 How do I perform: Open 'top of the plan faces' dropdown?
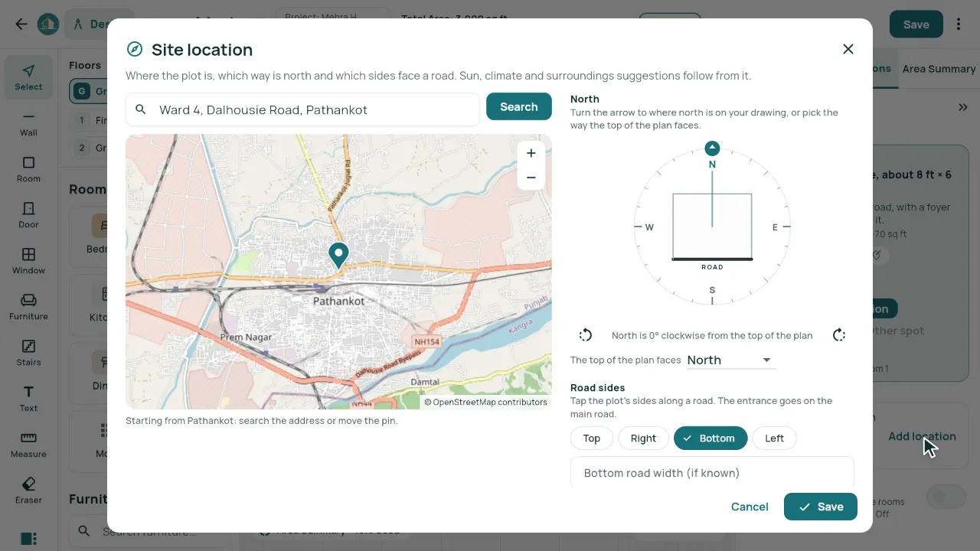(731, 360)
